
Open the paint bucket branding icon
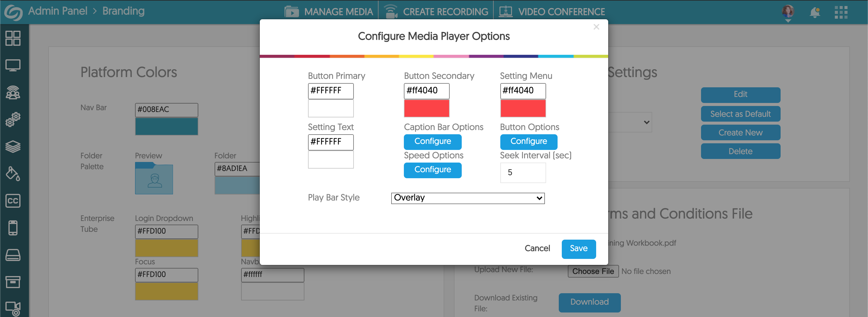pos(13,174)
